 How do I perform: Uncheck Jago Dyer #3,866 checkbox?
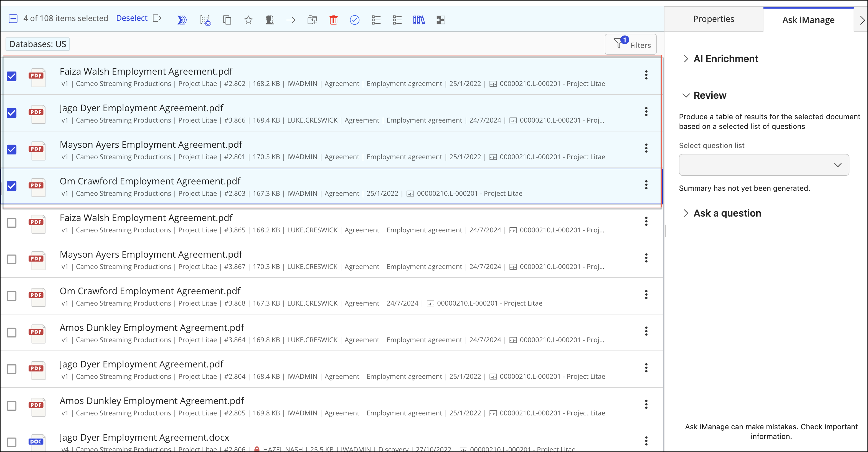12,113
